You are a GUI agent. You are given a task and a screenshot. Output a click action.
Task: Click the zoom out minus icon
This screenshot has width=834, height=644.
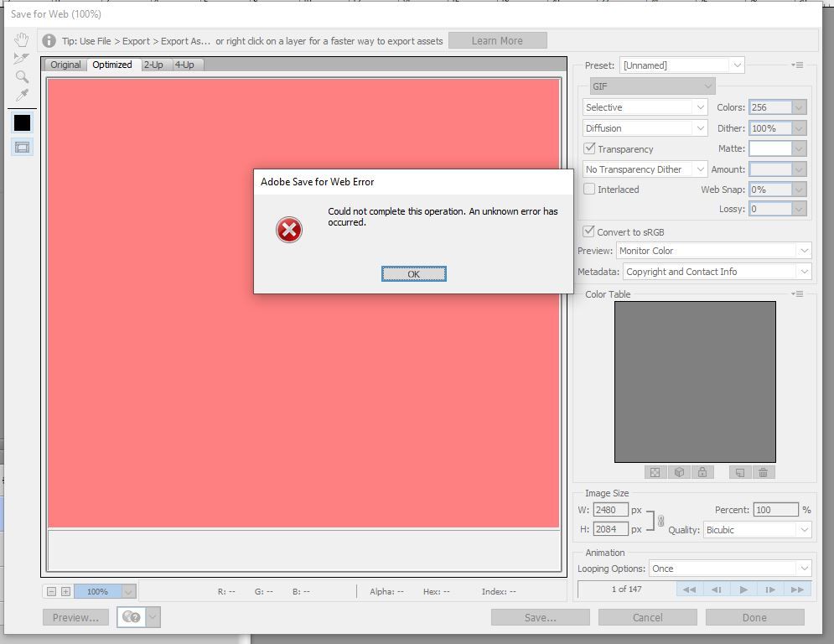click(52, 591)
